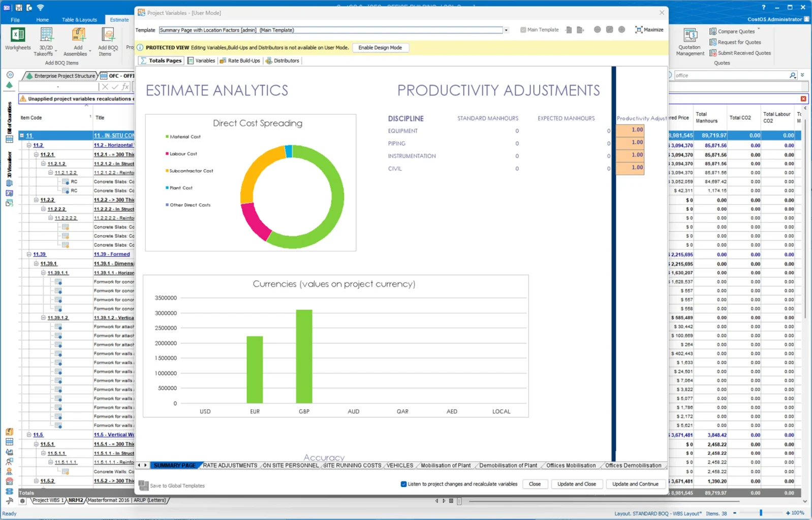Open Distributors tab
This screenshot has height=520, width=812.
283,60
